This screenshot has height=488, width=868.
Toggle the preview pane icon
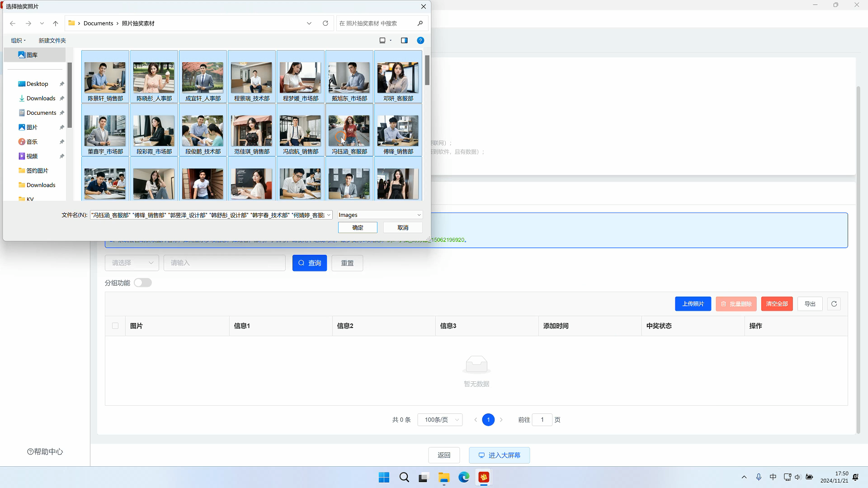coord(404,41)
